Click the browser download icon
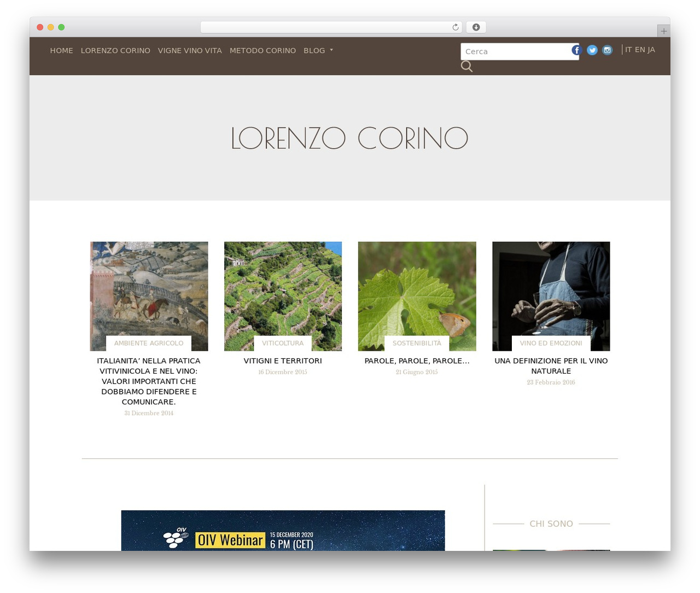 click(x=476, y=27)
